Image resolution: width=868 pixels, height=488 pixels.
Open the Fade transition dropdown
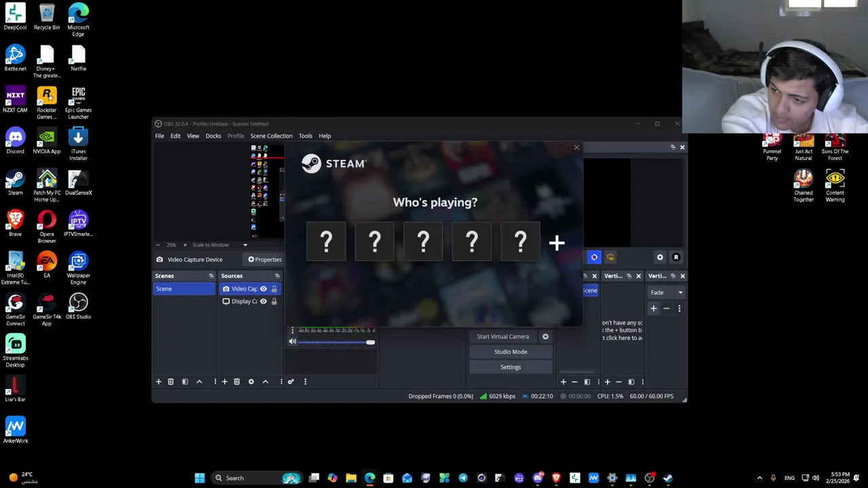point(667,292)
